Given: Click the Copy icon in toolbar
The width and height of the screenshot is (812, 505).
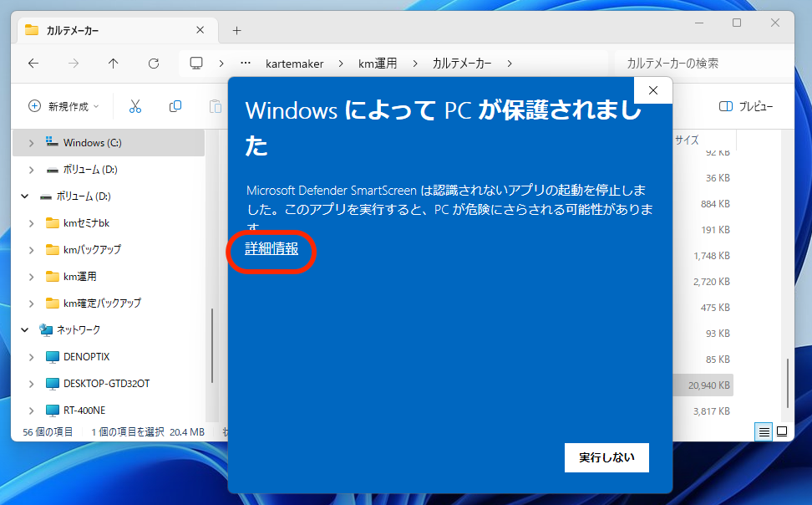Looking at the screenshot, I should pyautogui.click(x=175, y=106).
